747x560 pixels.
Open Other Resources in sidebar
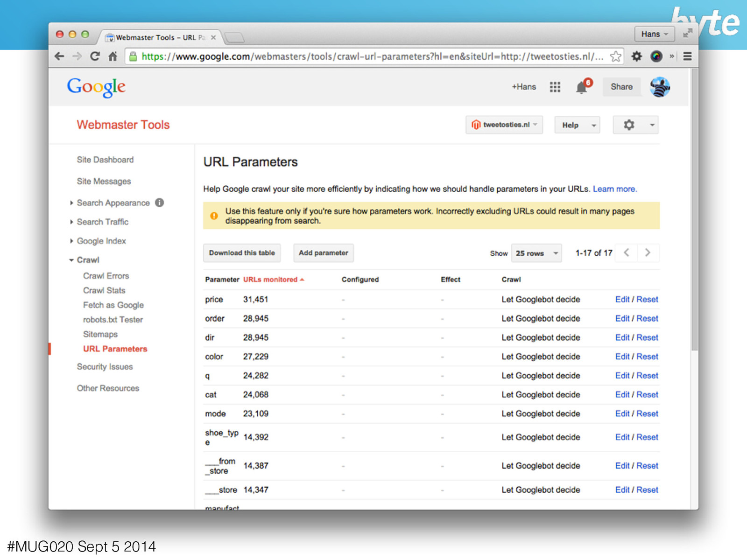coord(108,388)
